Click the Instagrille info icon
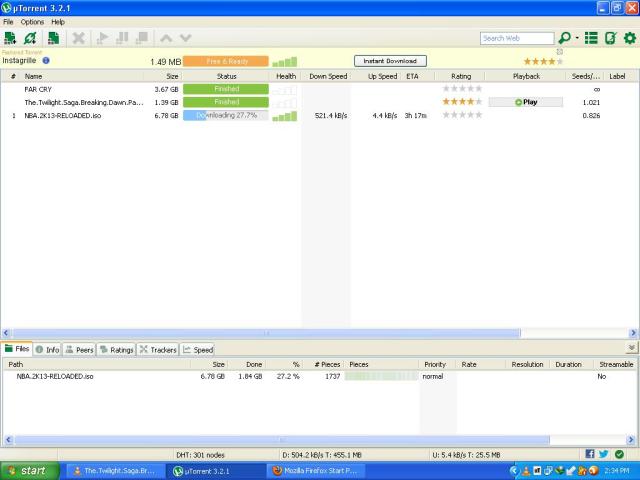This screenshot has height=480, width=640. pyautogui.click(x=46, y=60)
